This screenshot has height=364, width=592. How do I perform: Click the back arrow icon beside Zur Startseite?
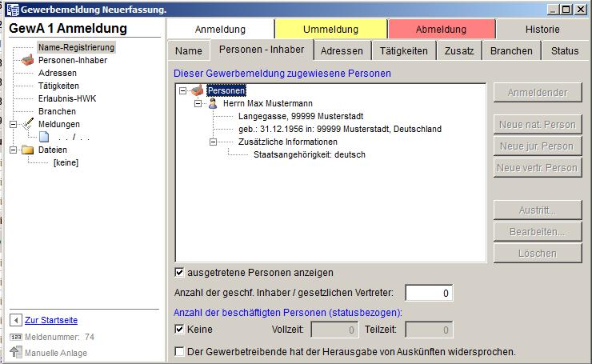coord(16,320)
